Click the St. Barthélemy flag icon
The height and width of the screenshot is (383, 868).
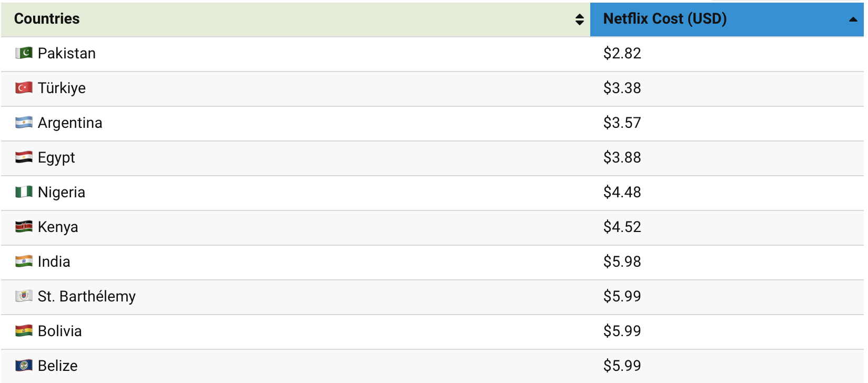(23, 296)
